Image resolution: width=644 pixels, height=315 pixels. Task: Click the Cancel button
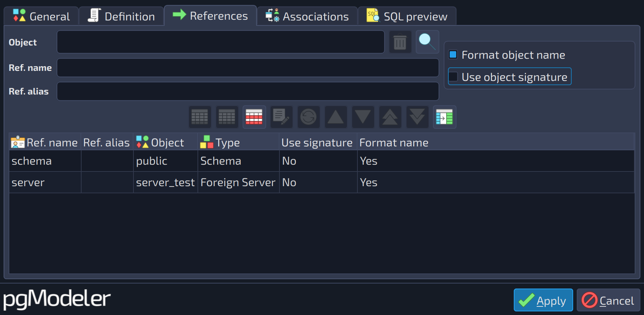click(608, 300)
